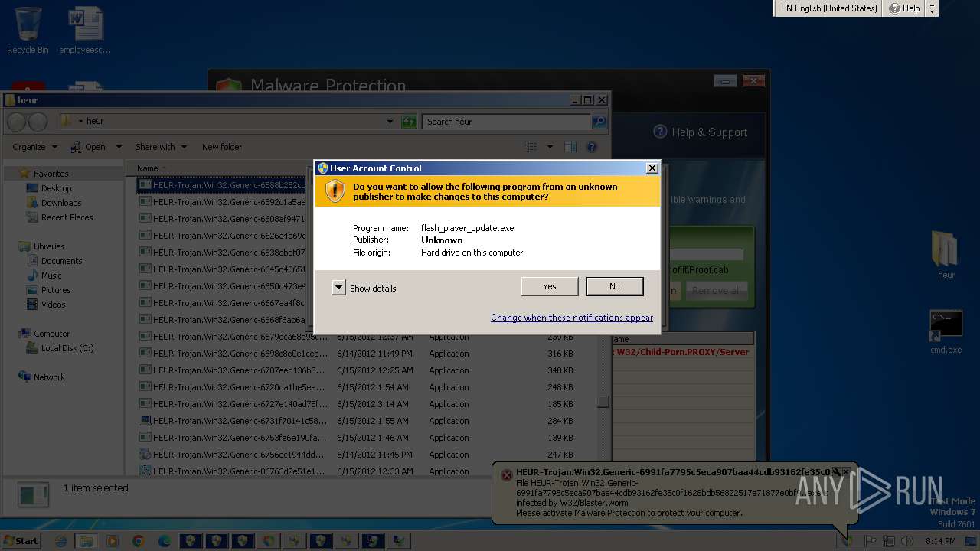Click the Start button
This screenshot has height=551, width=980.
click(x=21, y=540)
